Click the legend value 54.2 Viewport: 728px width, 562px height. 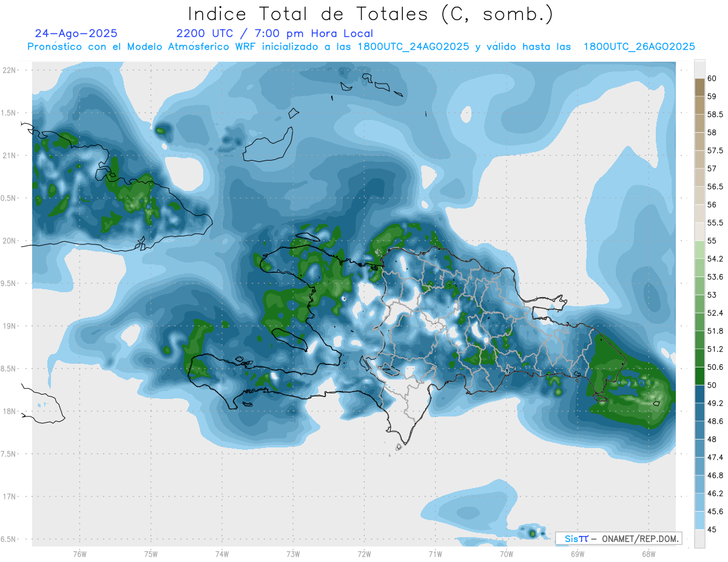tap(716, 259)
